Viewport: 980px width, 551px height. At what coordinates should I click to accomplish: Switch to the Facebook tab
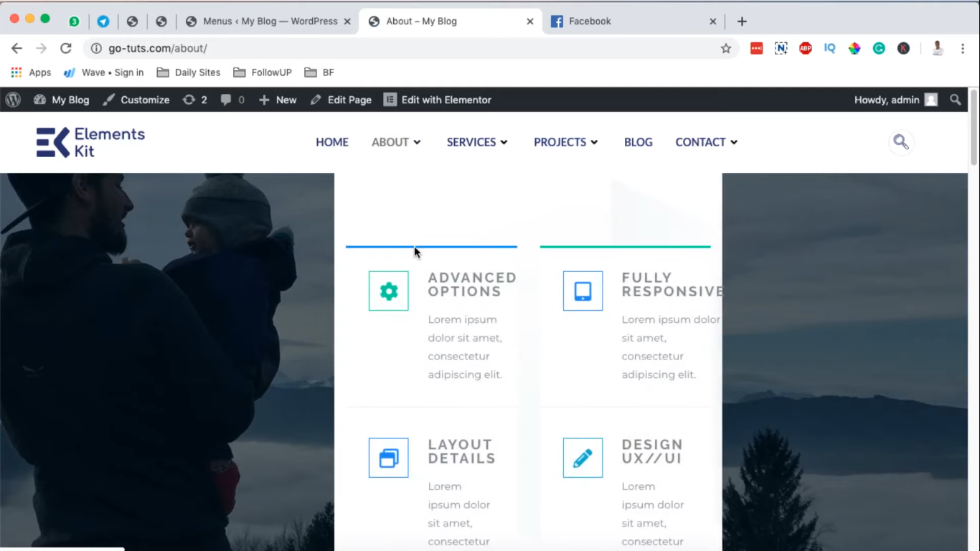tap(633, 21)
